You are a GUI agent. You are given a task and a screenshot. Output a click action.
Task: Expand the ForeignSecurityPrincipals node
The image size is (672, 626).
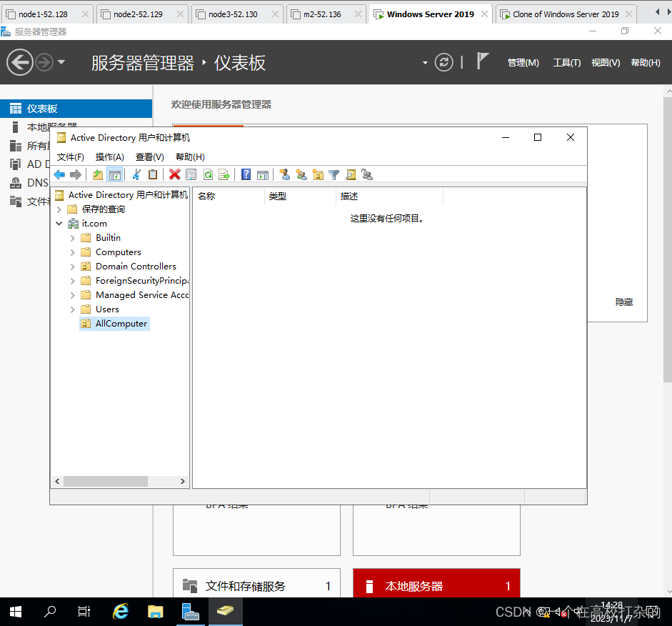click(72, 281)
